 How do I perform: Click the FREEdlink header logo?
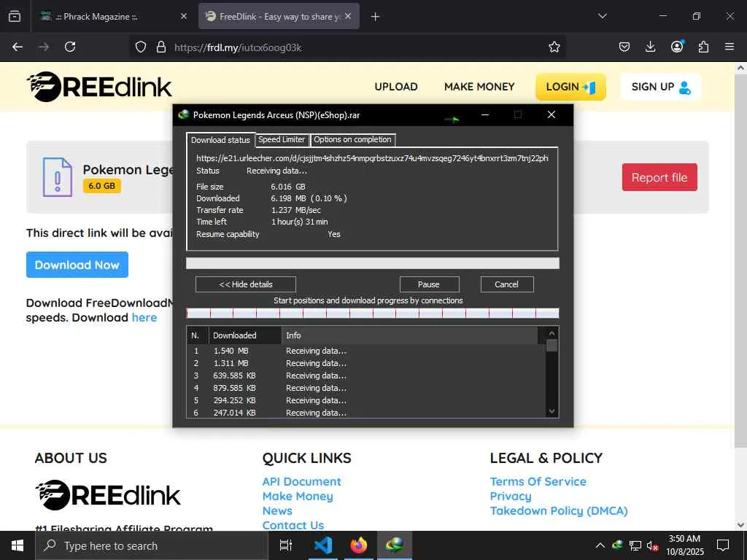click(99, 87)
